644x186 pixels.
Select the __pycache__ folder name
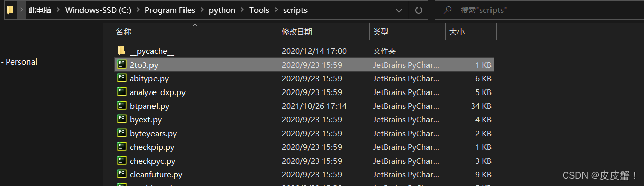tap(152, 51)
